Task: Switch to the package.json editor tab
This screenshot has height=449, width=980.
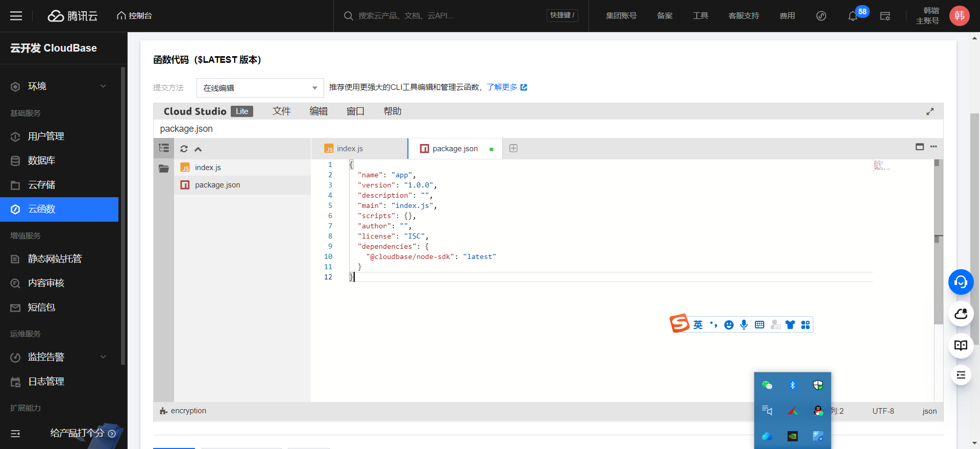Action: [455, 149]
